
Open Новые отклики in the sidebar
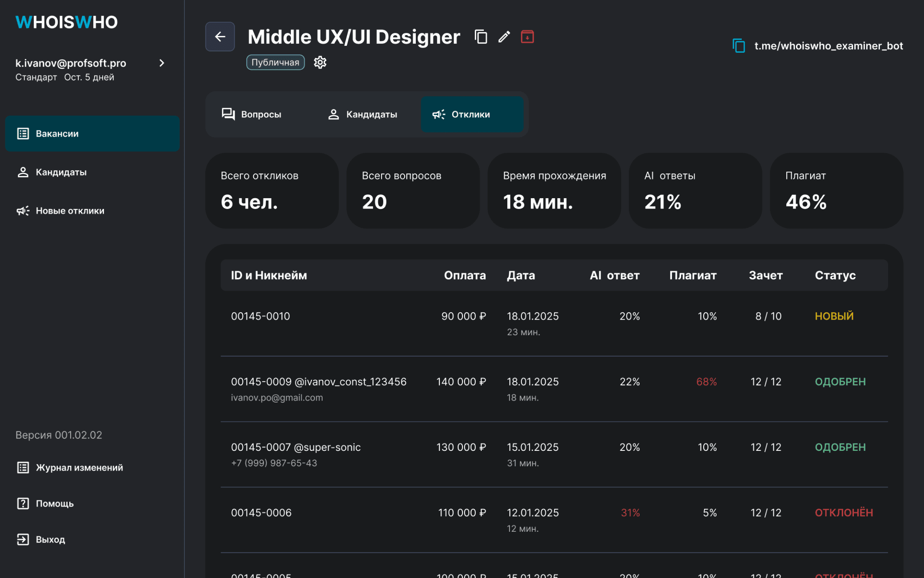92,211
